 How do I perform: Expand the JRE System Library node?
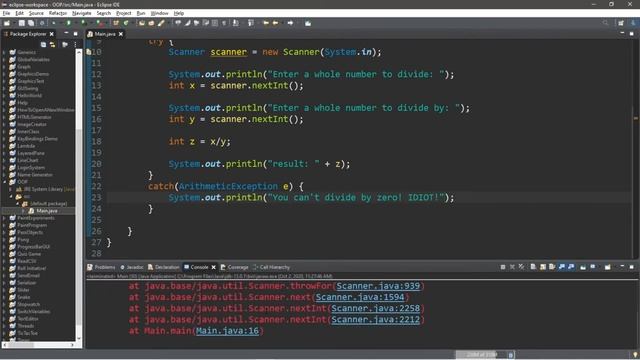coord(11,189)
